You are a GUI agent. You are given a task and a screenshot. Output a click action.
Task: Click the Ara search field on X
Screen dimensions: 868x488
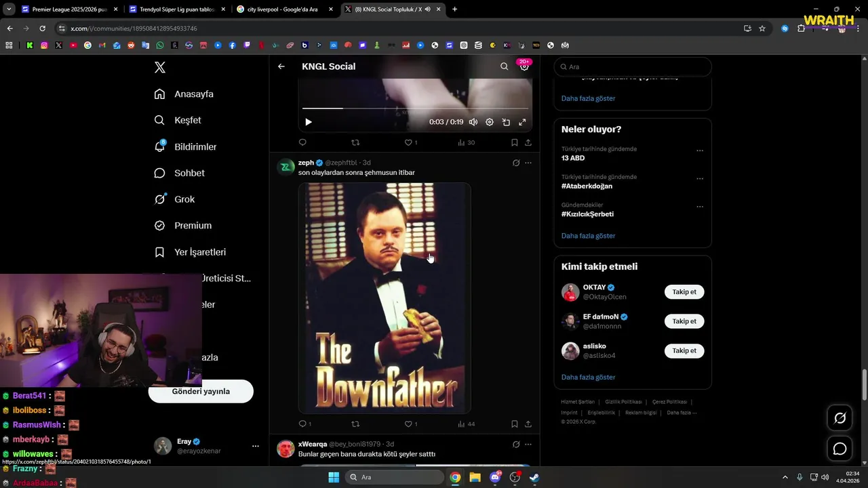633,66
